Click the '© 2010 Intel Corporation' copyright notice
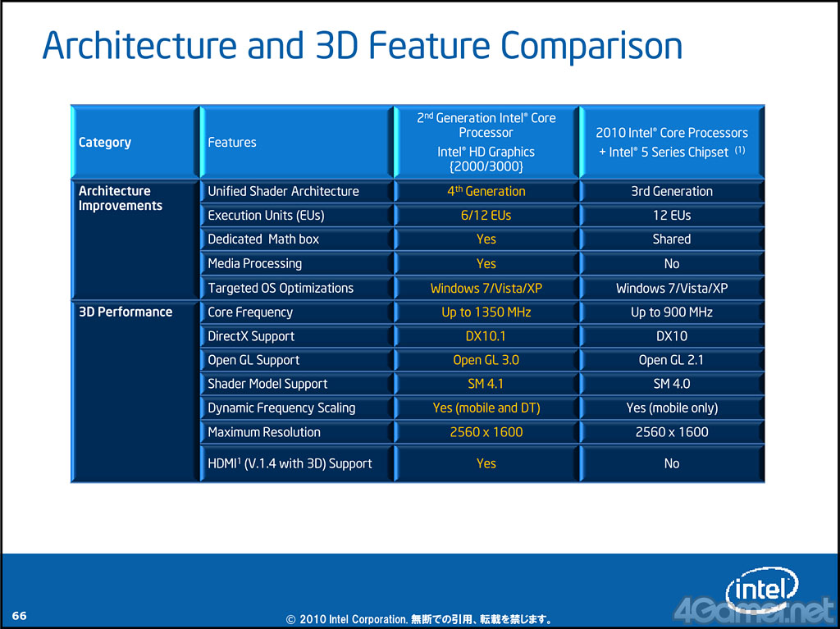 click(x=419, y=619)
